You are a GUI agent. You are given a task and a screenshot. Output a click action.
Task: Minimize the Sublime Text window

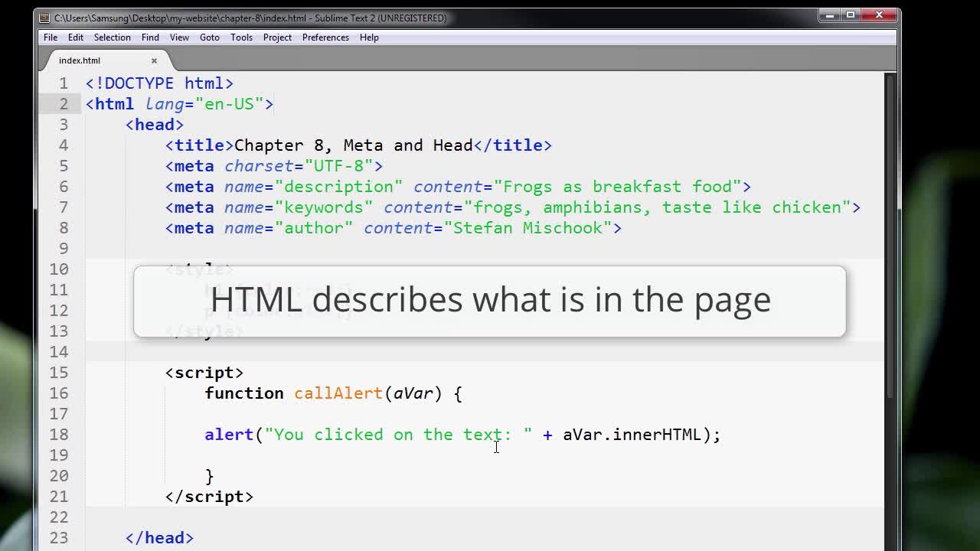(831, 15)
